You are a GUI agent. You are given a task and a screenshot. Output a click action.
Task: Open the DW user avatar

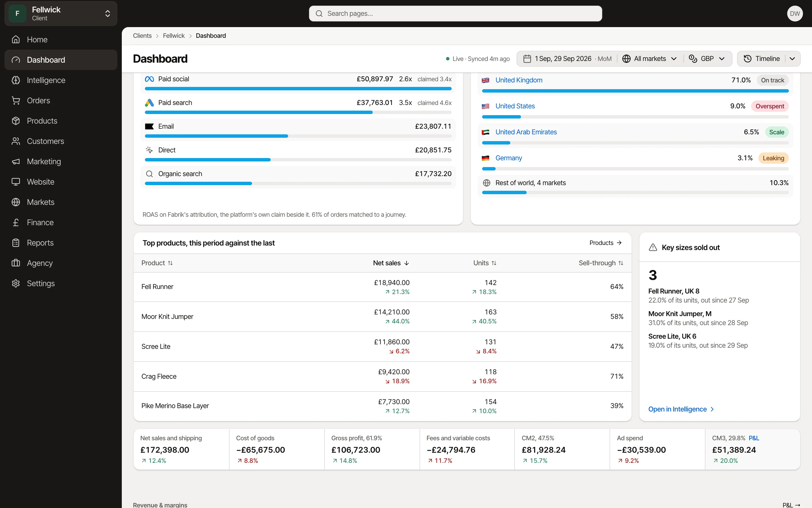coord(795,14)
